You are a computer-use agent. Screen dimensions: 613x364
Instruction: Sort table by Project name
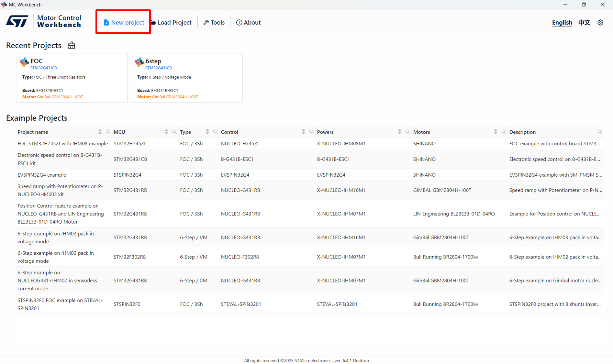(100, 132)
